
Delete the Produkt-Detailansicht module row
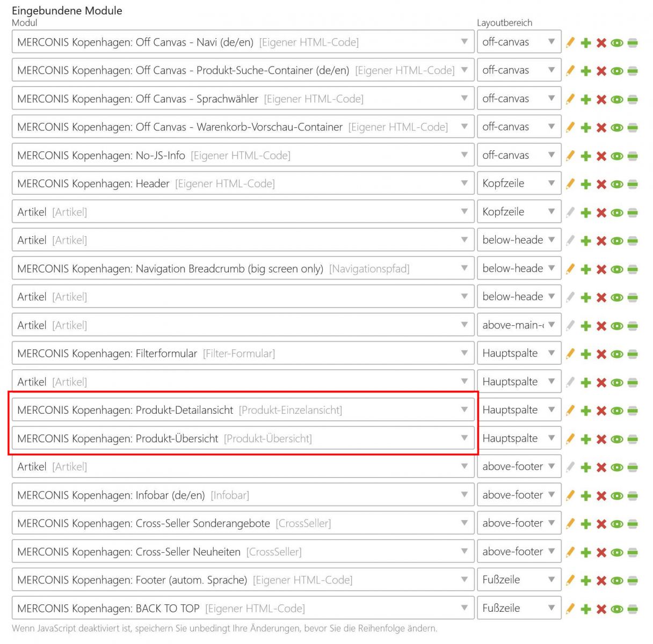pos(601,411)
